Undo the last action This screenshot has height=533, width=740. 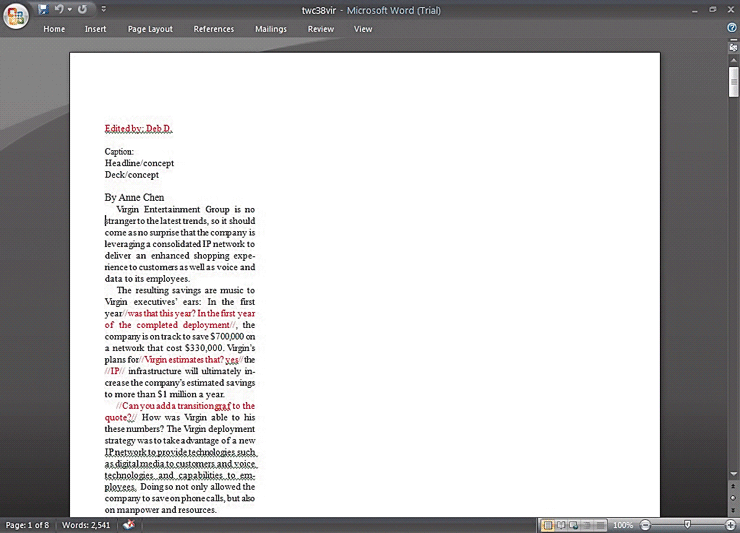point(59,9)
